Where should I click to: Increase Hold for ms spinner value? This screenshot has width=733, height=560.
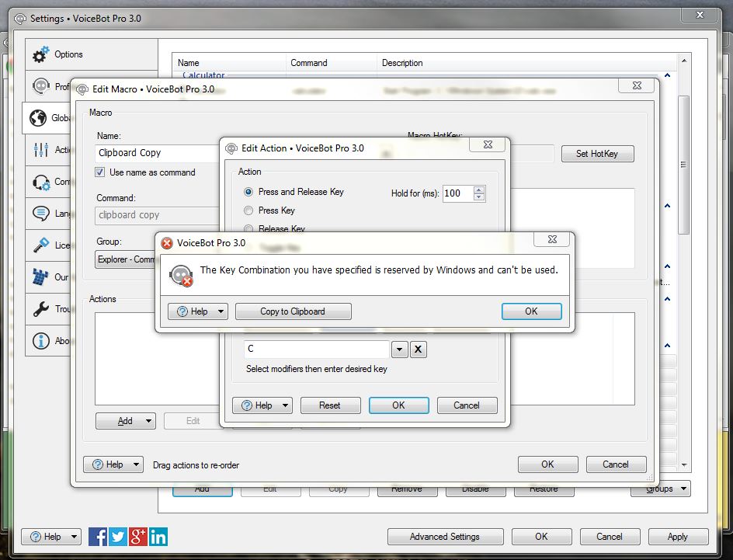point(479,190)
